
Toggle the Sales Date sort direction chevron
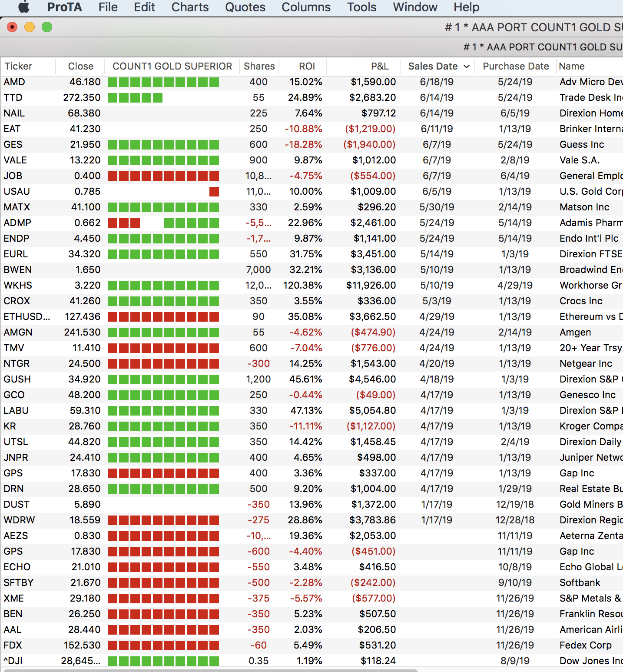click(x=467, y=67)
